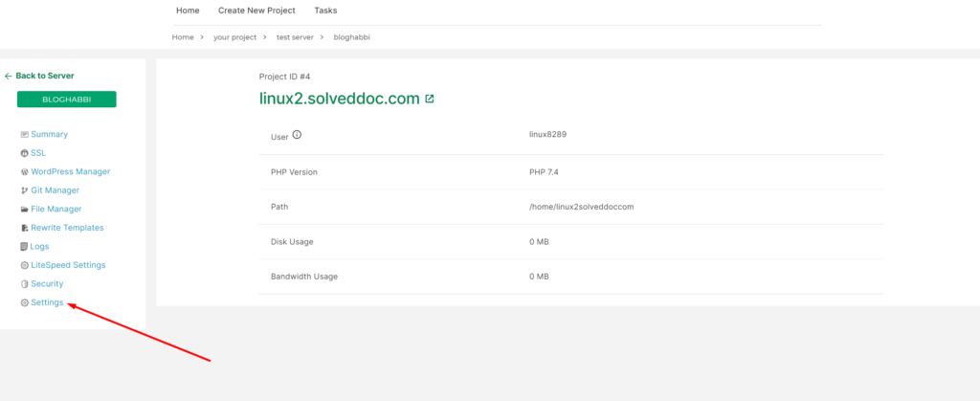Go to 'your project' breadcrumb
The width and height of the screenshot is (980, 401).
(235, 37)
